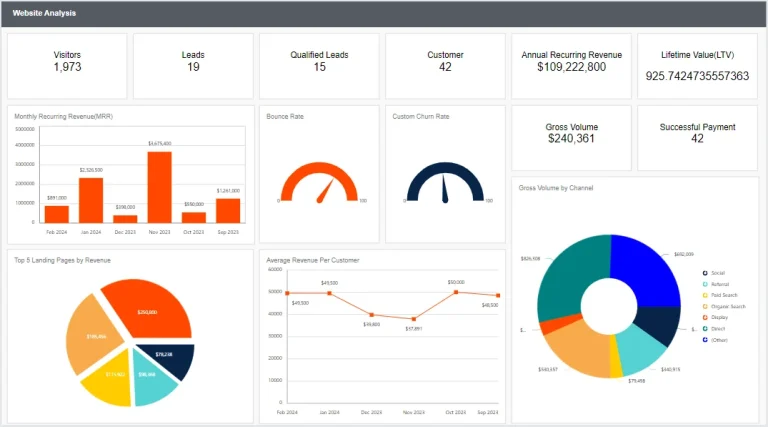Screen dimensions: 768x427
Task: Toggle the Referral legend entry
Action: coord(716,284)
